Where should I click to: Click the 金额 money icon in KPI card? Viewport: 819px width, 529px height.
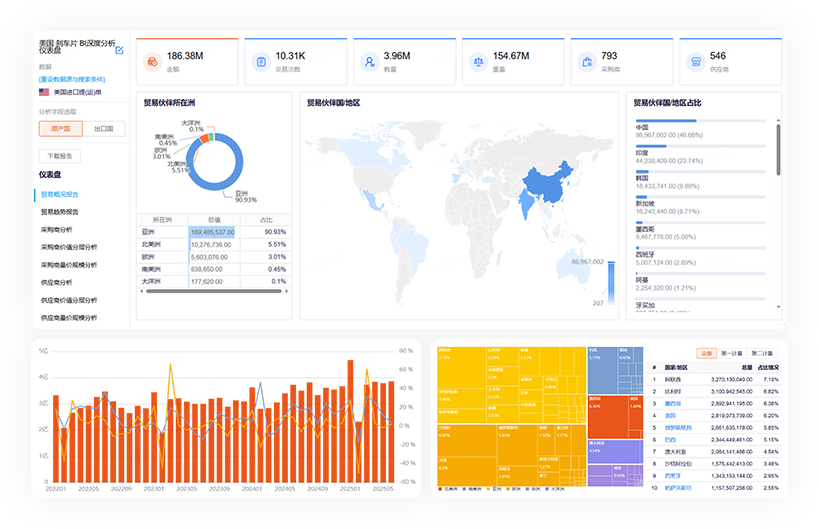click(x=151, y=62)
